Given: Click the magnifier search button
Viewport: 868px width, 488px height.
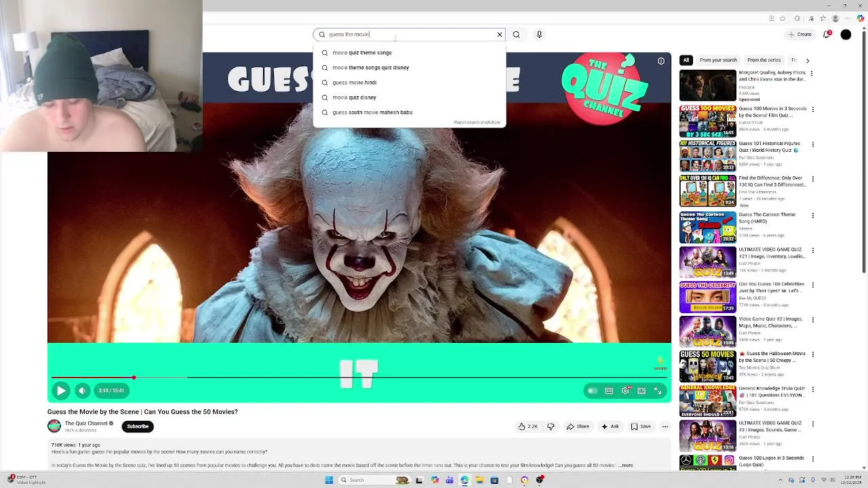Looking at the screenshot, I should coord(516,35).
